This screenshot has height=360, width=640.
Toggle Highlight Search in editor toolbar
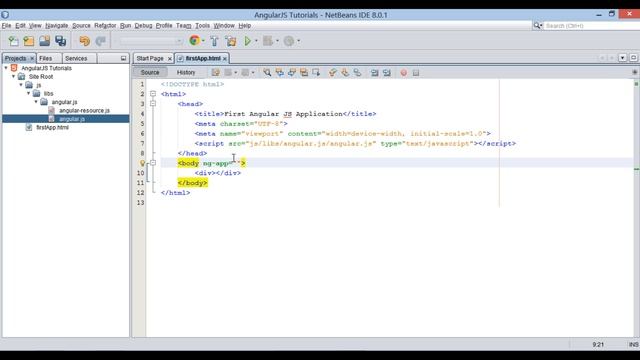[304, 73]
